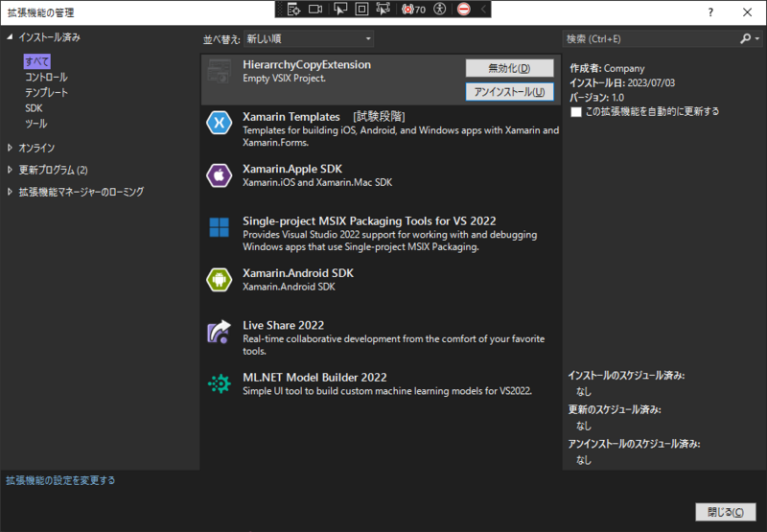767x532 pixels.
Task: Click the インストールのスケジュール済み: heading
Action: (x=626, y=376)
